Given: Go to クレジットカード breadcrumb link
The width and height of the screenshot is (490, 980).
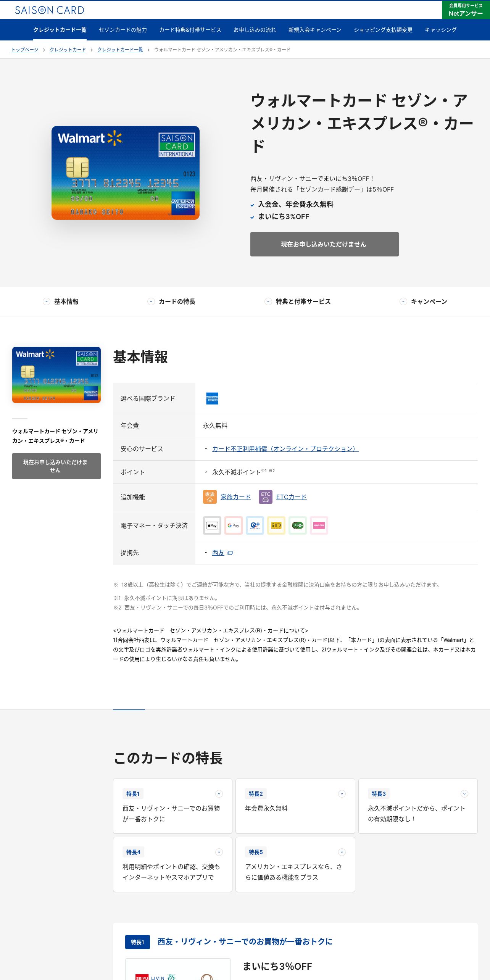Looking at the screenshot, I should click(68, 50).
